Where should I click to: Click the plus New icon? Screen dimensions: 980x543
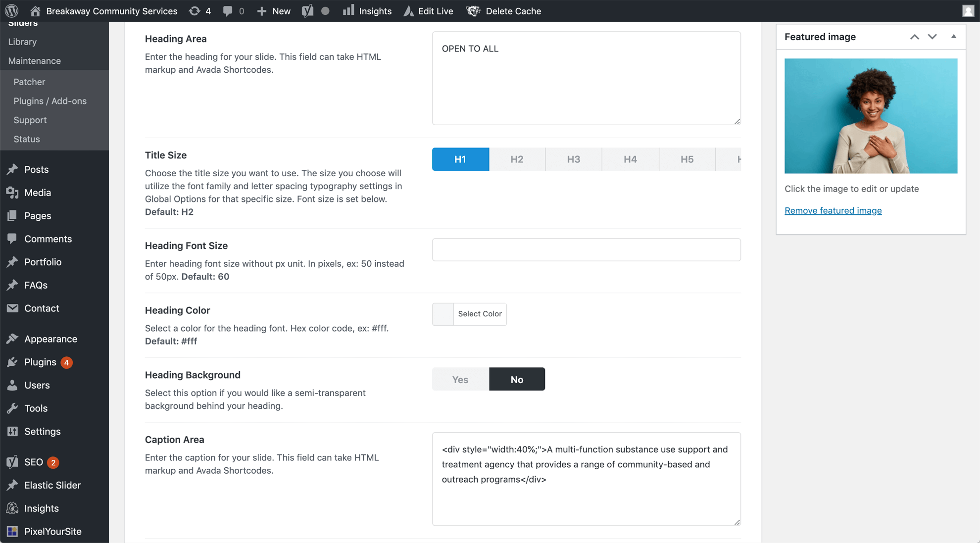pos(261,11)
